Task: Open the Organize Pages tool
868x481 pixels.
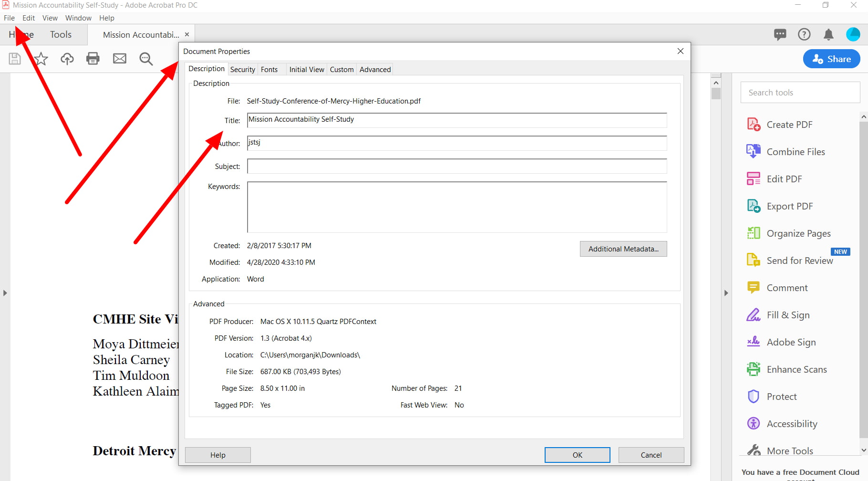Action: 788,233
